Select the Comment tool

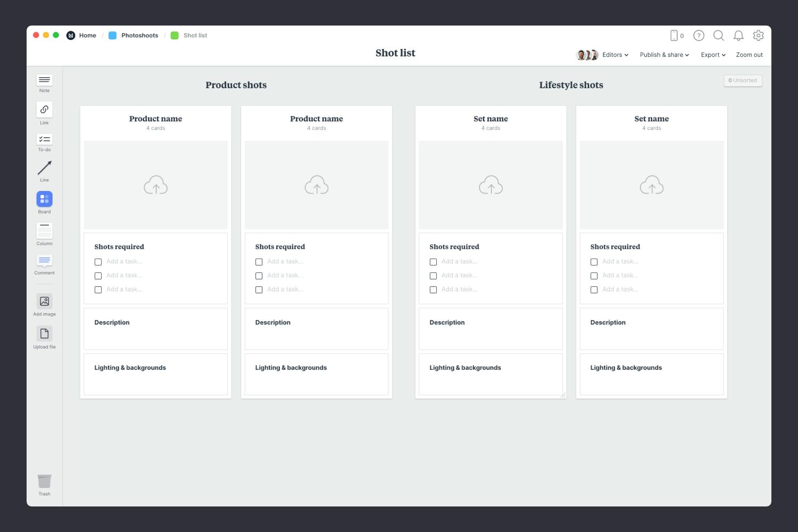[x=44, y=261]
